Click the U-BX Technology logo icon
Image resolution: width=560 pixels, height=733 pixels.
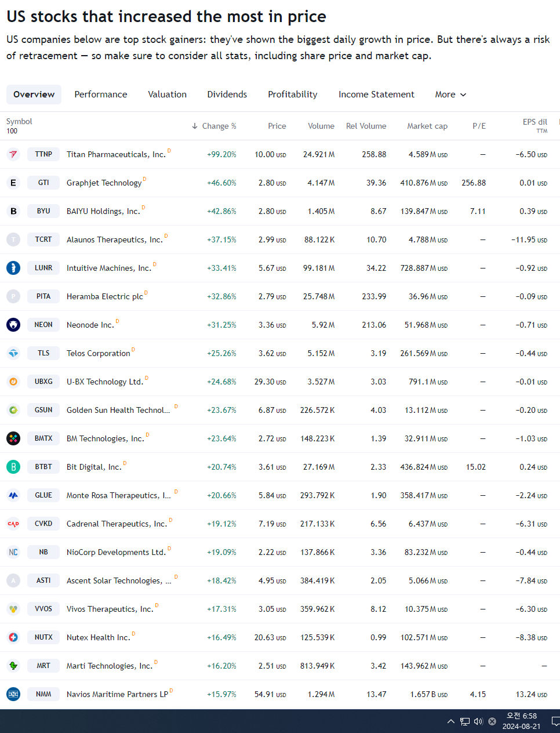pos(13,382)
